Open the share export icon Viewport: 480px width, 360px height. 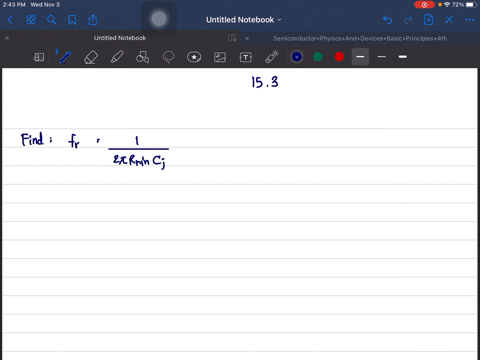tap(93, 20)
